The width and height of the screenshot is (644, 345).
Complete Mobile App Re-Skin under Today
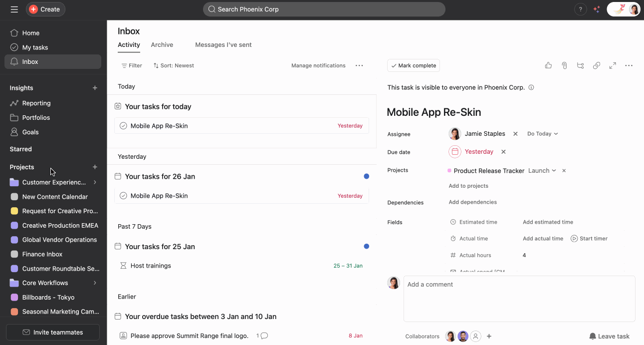[x=123, y=125]
